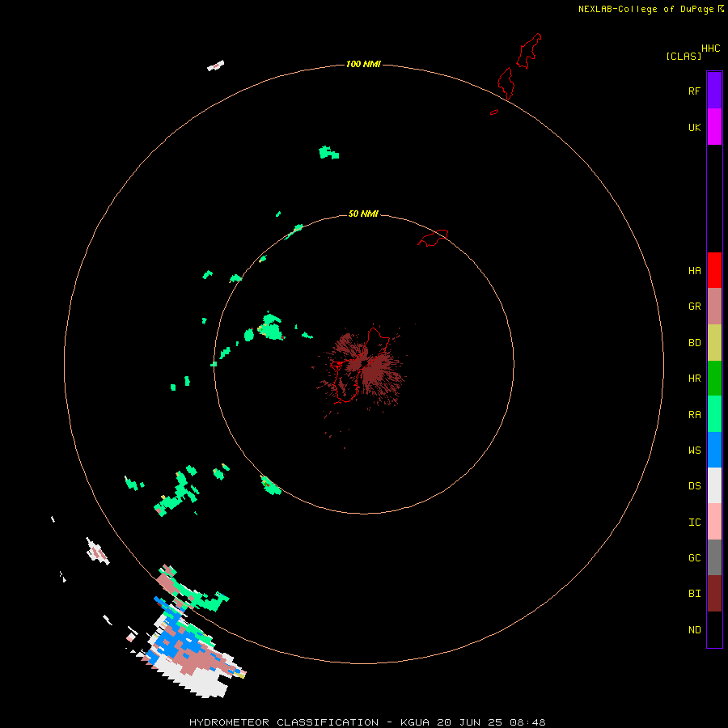Viewport: 728px width, 728px height.
Task: Pick the HR dark green legend swatch
Action: (x=714, y=379)
